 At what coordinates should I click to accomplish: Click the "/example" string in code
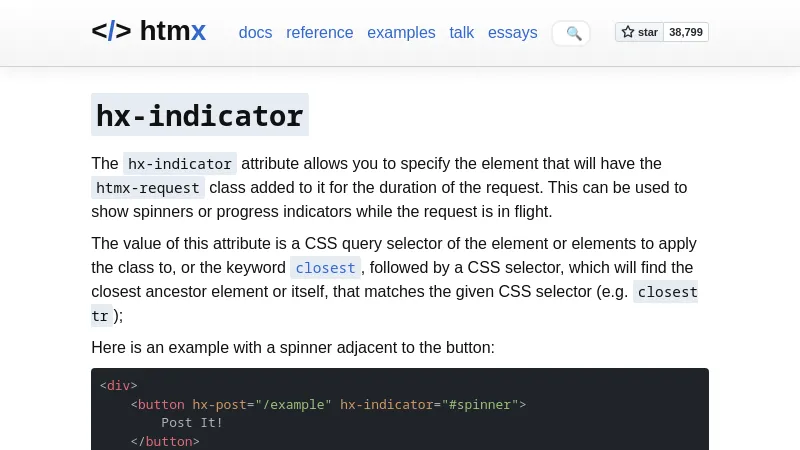pyautogui.click(x=293, y=405)
